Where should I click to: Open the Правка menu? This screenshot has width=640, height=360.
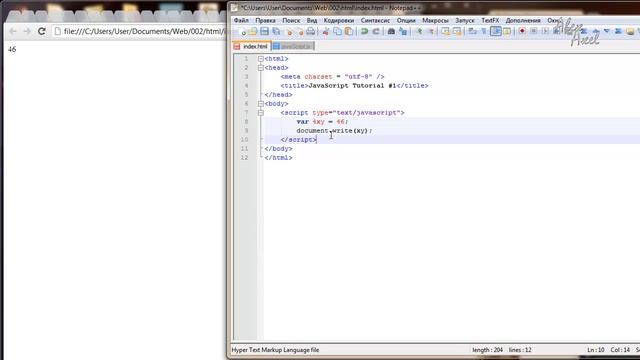[265, 20]
